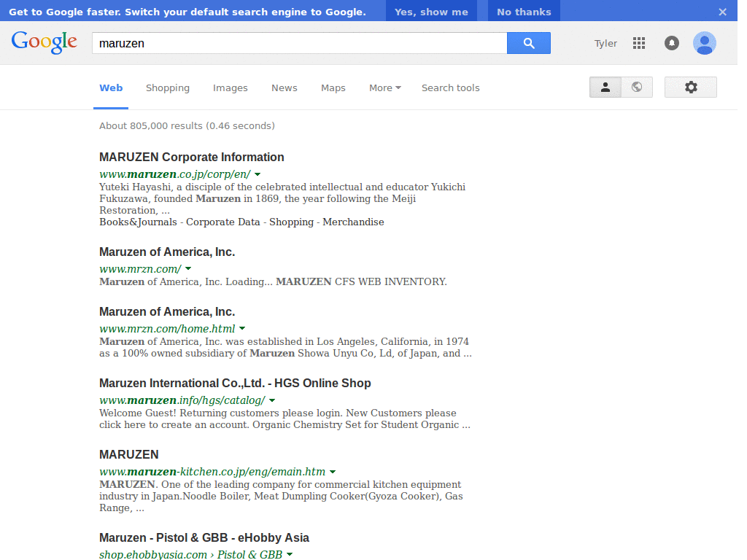Open the Merchandise sitelink
Viewport: 747px width, 560px height.
pyautogui.click(x=353, y=222)
